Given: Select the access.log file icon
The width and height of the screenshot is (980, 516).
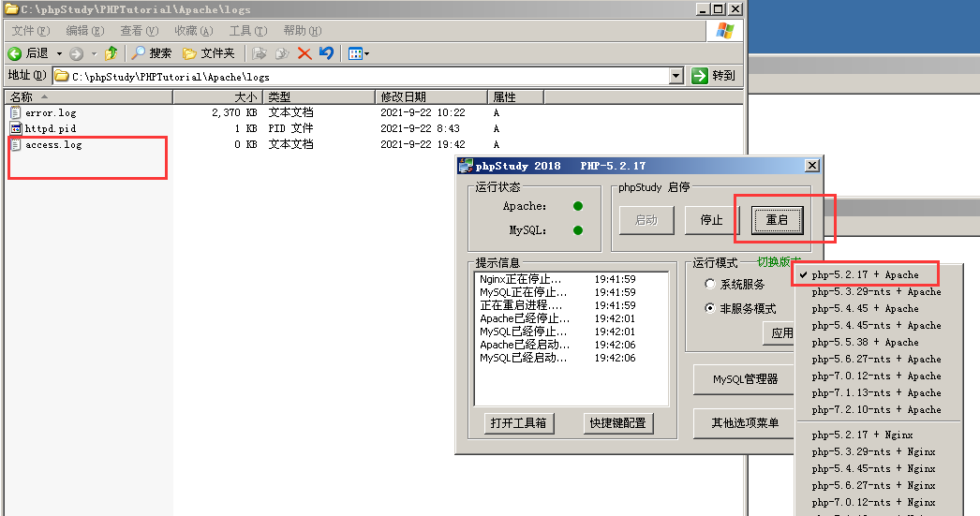Looking at the screenshot, I should (16, 144).
